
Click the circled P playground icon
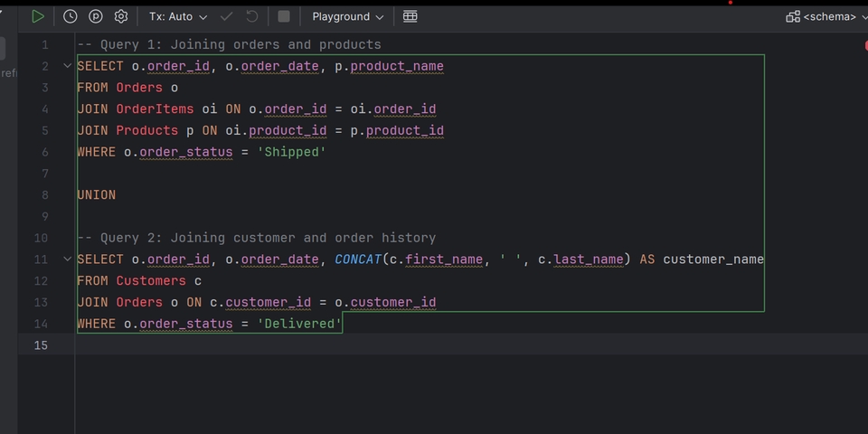(x=96, y=16)
